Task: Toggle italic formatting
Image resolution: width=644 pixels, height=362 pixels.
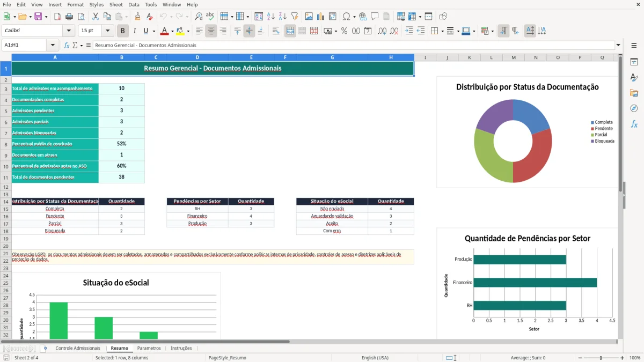Action: pyautogui.click(x=135, y=31)
